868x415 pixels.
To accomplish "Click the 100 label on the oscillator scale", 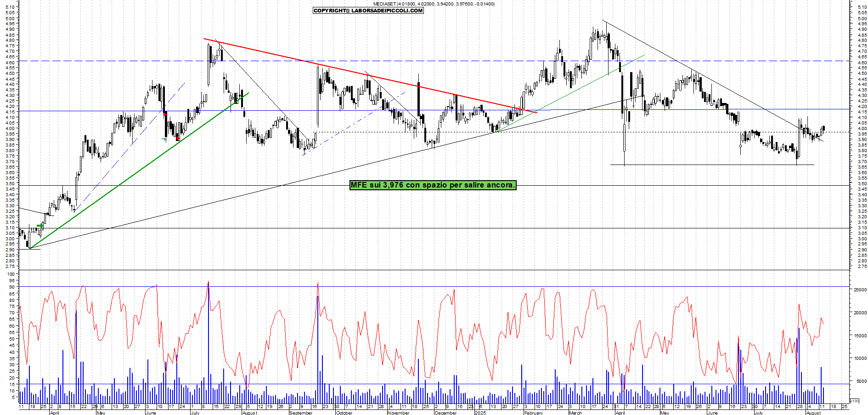I will click(11, 274).
